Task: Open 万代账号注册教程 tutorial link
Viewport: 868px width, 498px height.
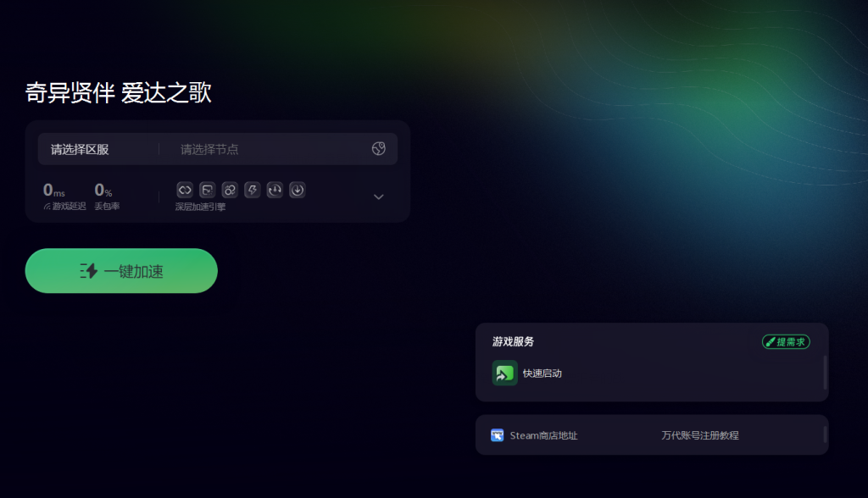Action: [x=700, y=435]
